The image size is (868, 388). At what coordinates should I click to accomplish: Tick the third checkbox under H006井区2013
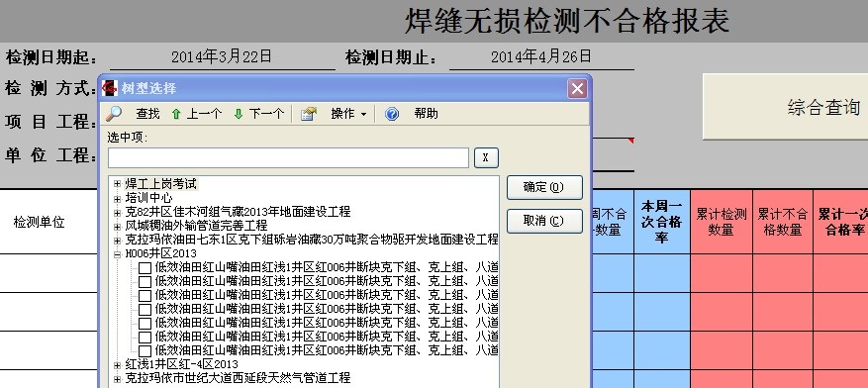(145, 296)
